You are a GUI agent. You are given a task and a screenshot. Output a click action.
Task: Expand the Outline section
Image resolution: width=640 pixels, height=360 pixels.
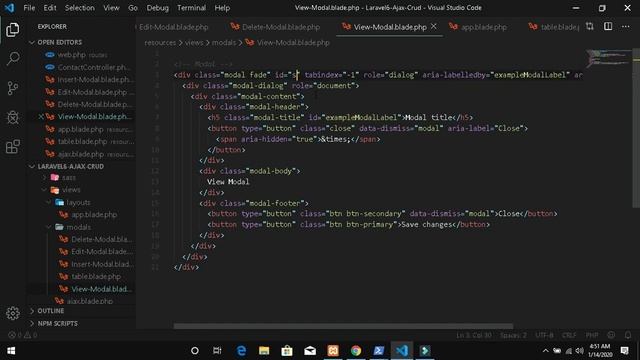pyautogui.click(x=51, y=311)
